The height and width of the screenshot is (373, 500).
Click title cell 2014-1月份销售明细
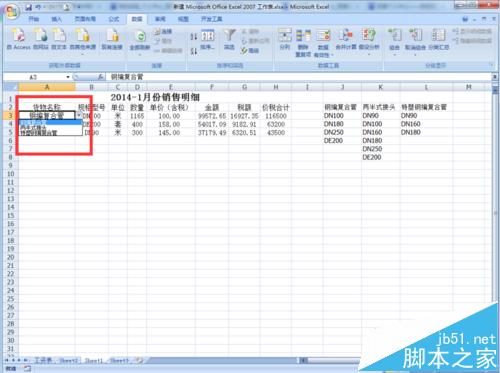[x=155, y=98]
